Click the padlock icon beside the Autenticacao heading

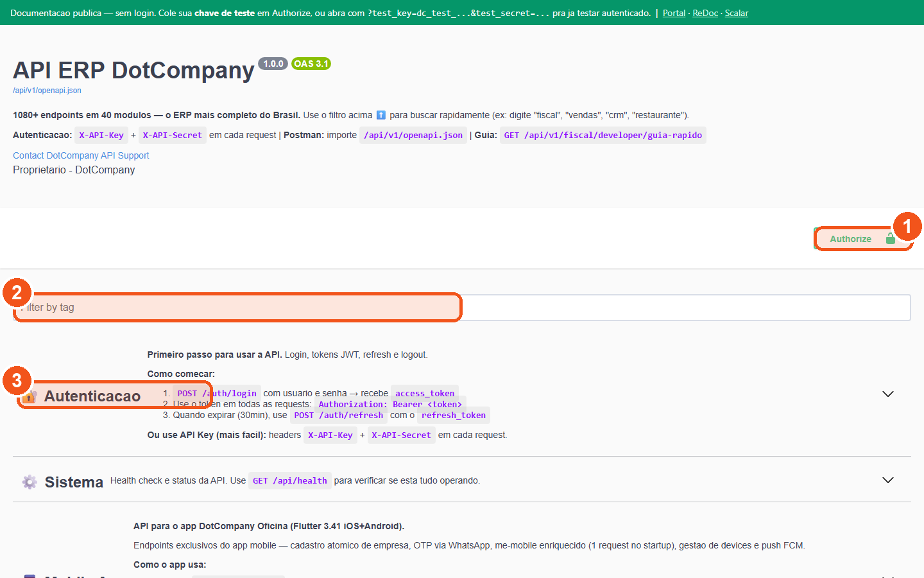point(29,396)
